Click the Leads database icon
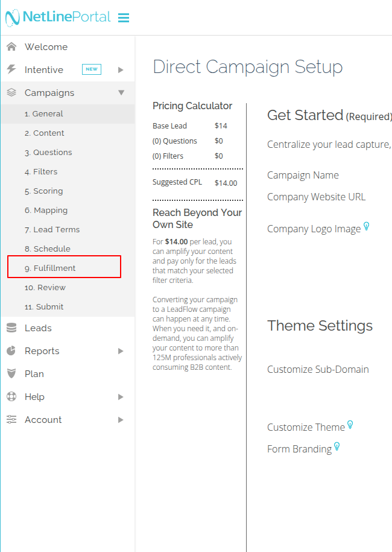Image resolution: width=392 pixels, height=552 pixels. coord(11,328)
